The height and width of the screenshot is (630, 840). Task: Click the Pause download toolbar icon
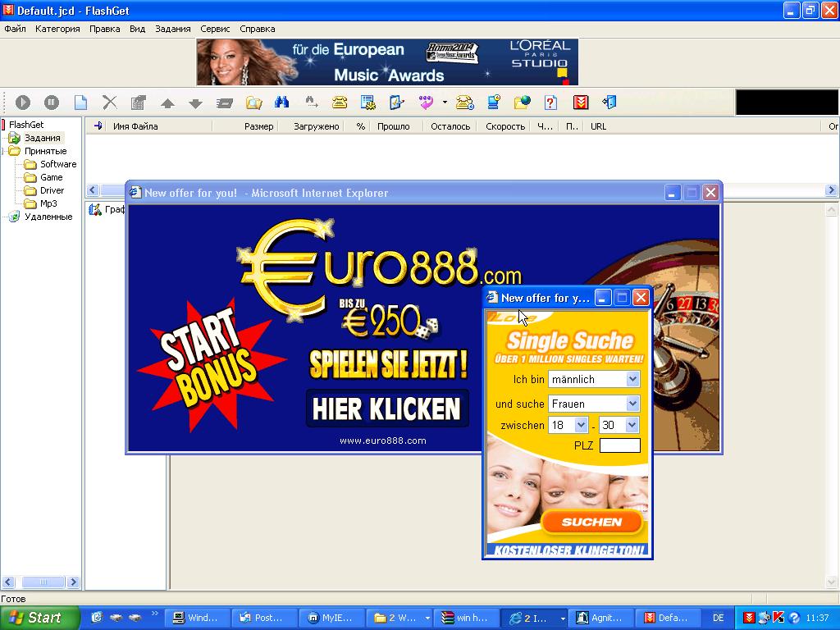point(52,102)
